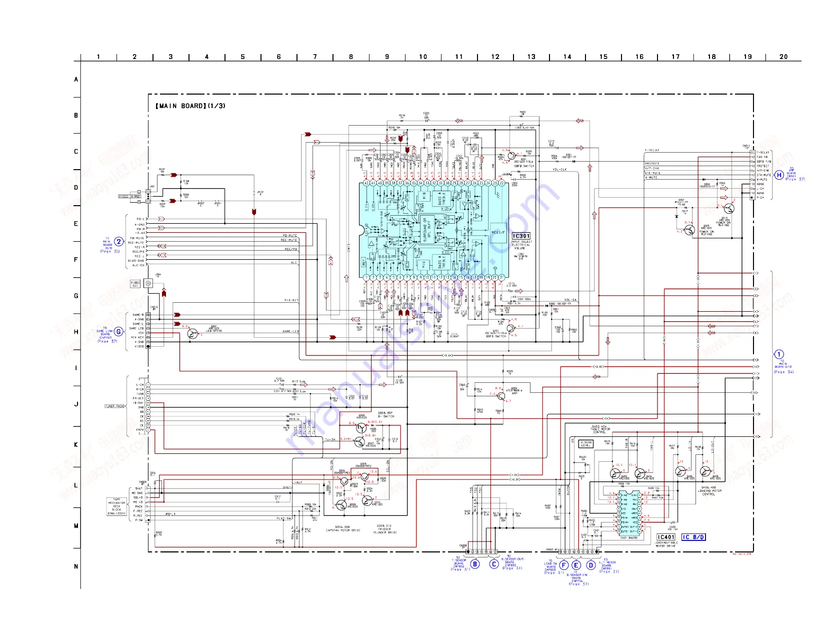
Task: Click the 'LOADING/TABLE MOTOR DRIVE' caption
Action: tap(665, 544)
